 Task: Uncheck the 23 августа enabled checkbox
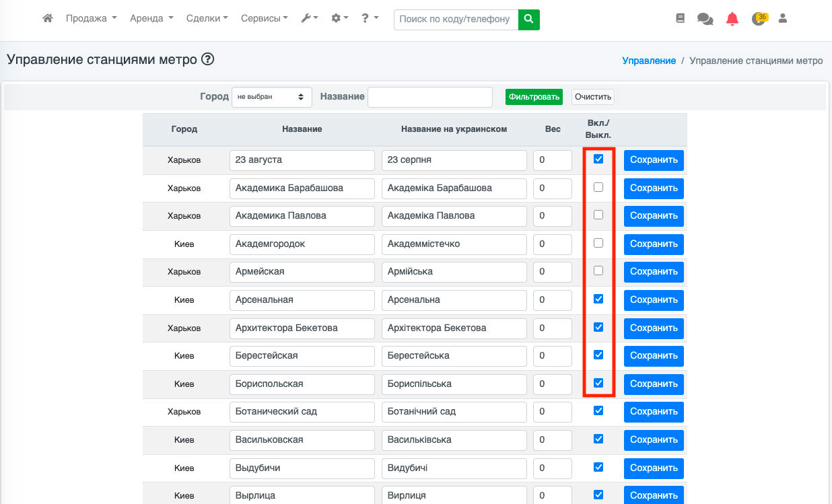pos(598,159)
